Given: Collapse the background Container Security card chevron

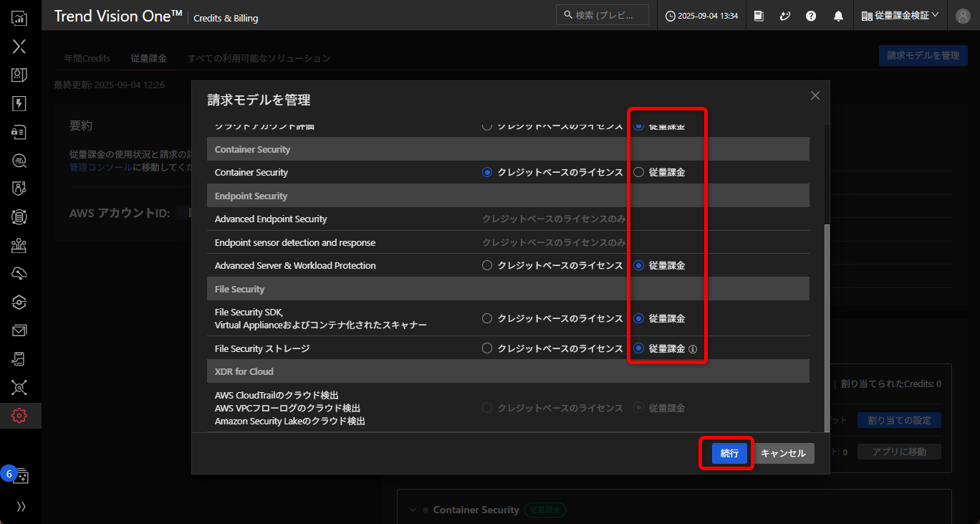Looking at the screenshot, I should tap(413, 510).
